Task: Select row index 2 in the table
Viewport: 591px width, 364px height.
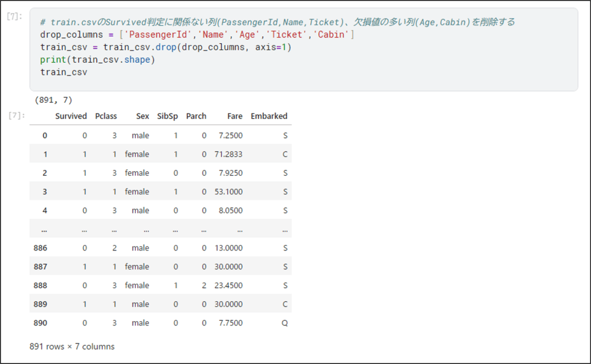Action: coord(45,173)
